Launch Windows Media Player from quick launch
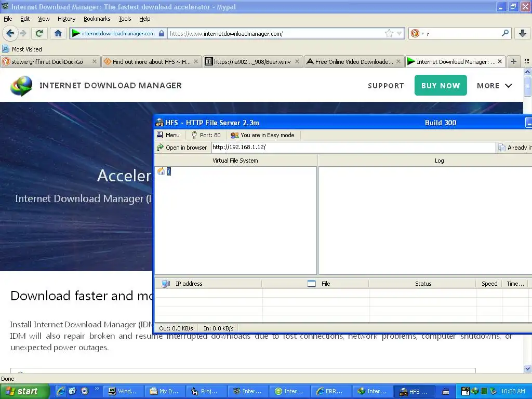532x399 pixels. tap(85, 391)
